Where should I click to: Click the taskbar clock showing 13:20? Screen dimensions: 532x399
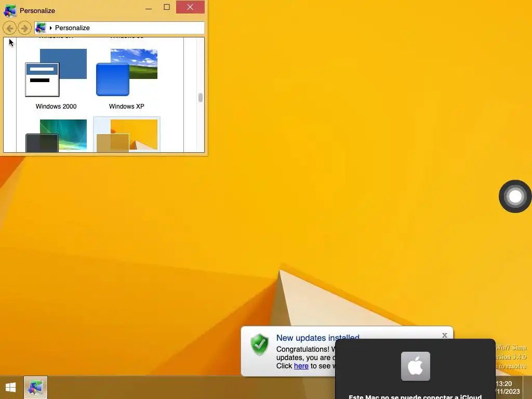[508, 388]
